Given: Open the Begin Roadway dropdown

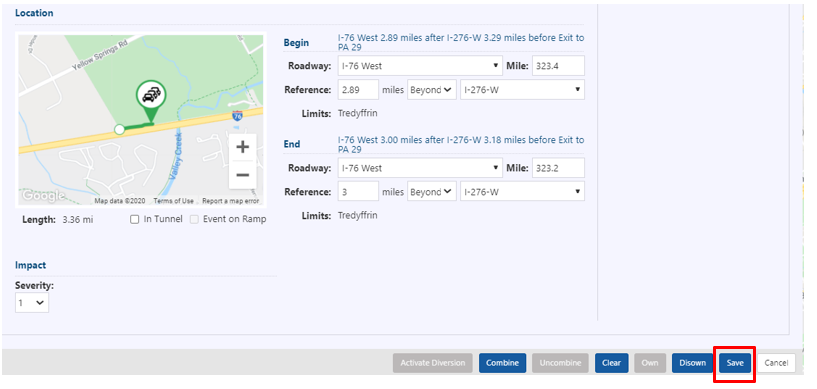Looking at the screenshot, I should coord(420,66).
